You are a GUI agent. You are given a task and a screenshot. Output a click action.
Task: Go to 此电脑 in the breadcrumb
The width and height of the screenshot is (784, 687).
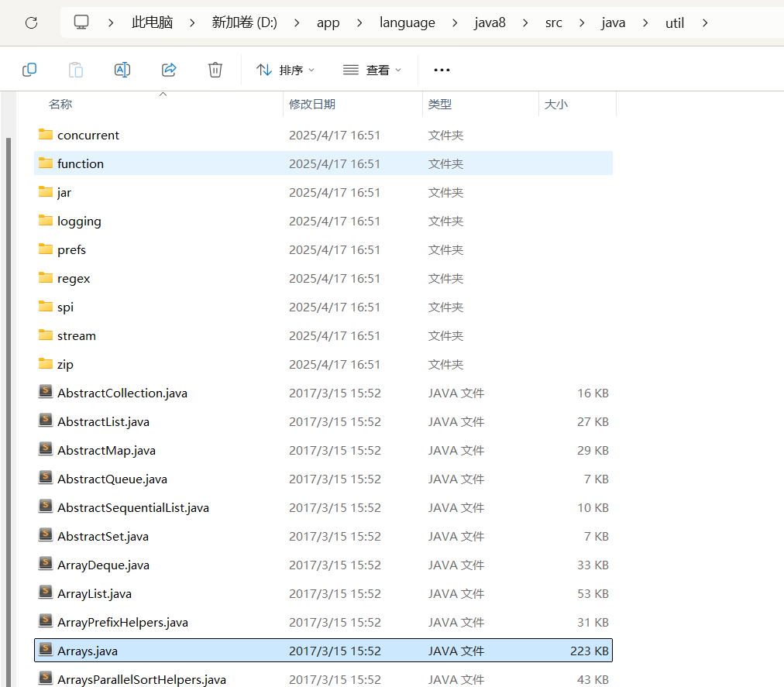click(x=152, y=22)
